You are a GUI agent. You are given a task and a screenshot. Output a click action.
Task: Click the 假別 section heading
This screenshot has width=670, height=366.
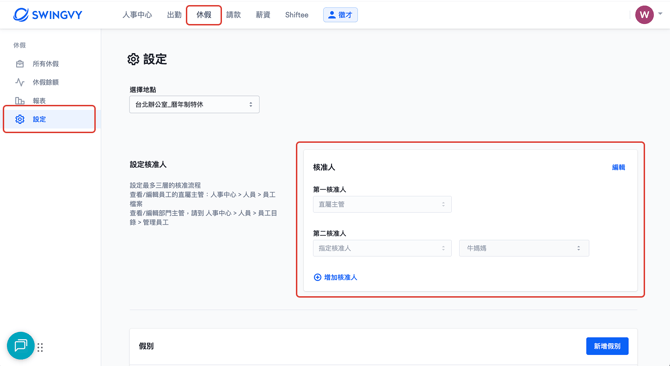tap(146, 346)
